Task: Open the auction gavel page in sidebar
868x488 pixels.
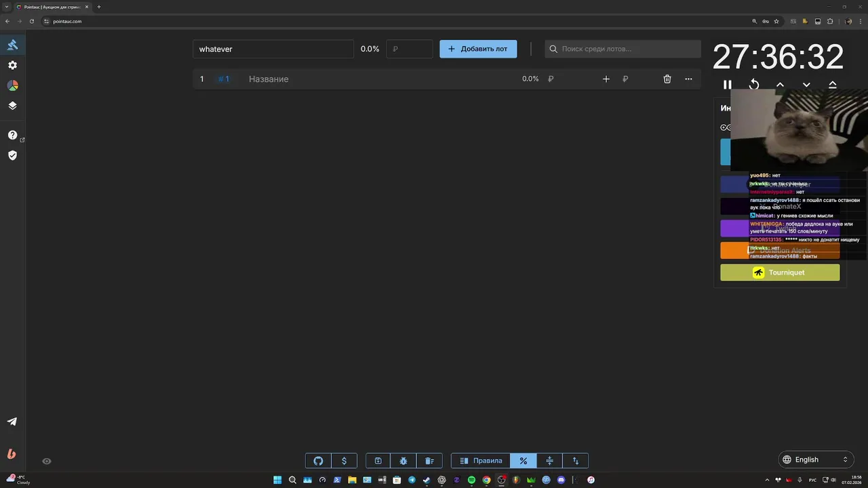Action: click(12, 45)
